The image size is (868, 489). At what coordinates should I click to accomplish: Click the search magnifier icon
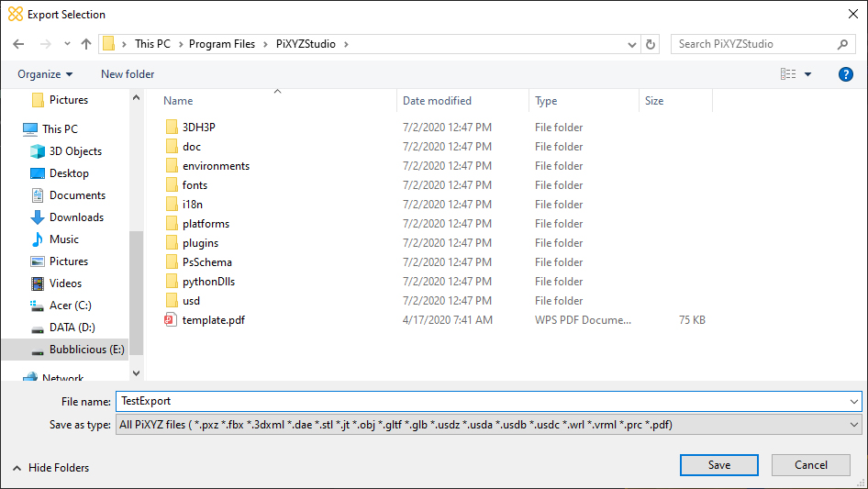coord(842,44)
